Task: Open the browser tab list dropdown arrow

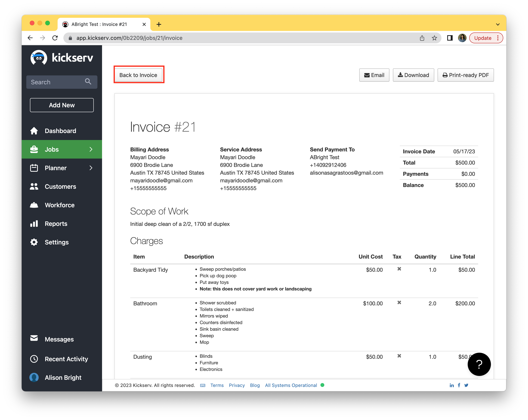Action: pyautogui.click(x=498, y=24)
